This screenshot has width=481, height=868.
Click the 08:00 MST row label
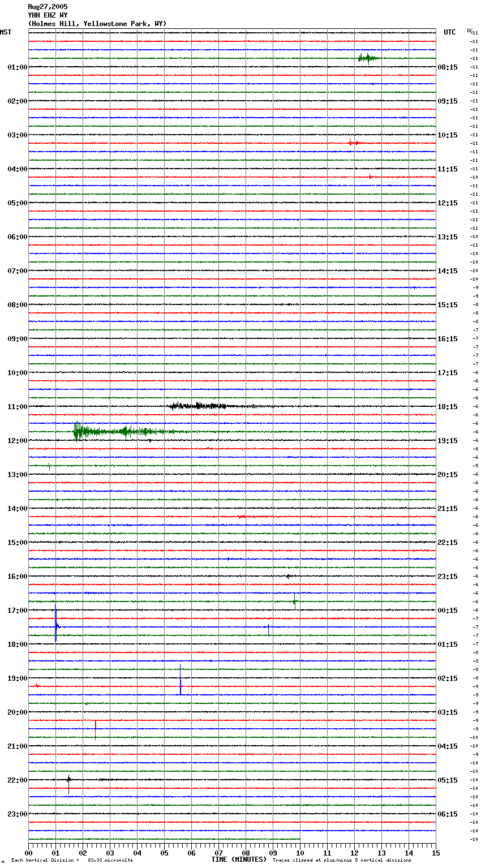tap(18, 305)
